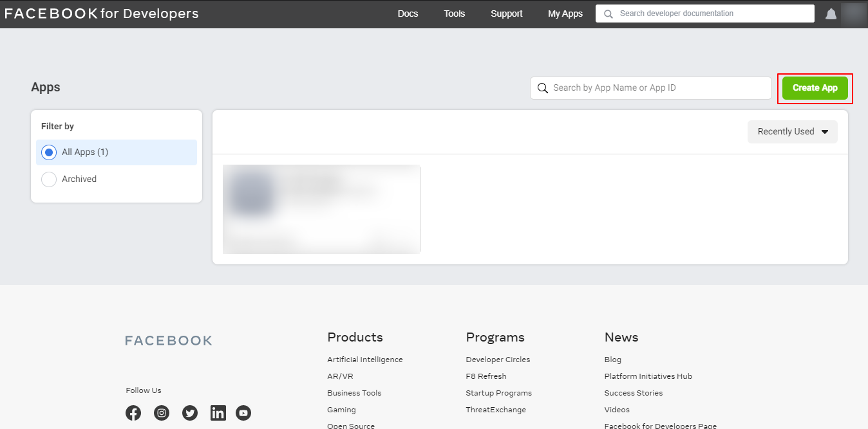This screenshot has height=429, width=868.
Task: Open the Support menu
Action: [507, 14]
